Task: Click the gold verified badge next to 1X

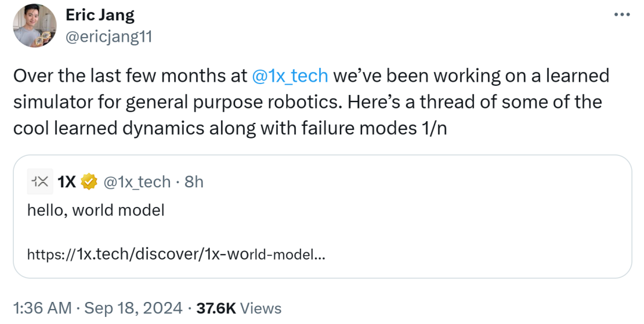Action: tap(89, 181)
